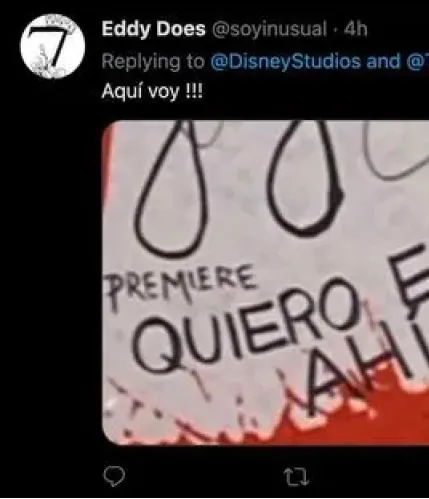Open the profile avatar showing number 7
The image size is (429, 499).
coord(52,46)
